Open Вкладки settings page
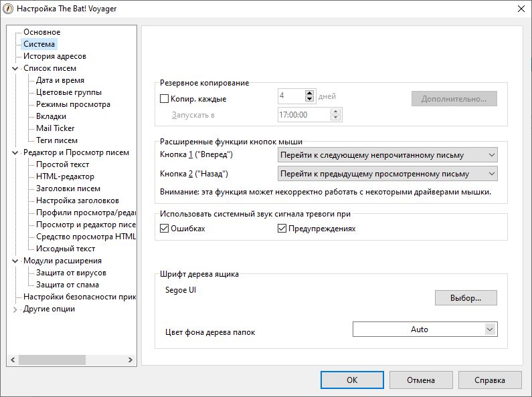532x397 pixels. (51, 116)
